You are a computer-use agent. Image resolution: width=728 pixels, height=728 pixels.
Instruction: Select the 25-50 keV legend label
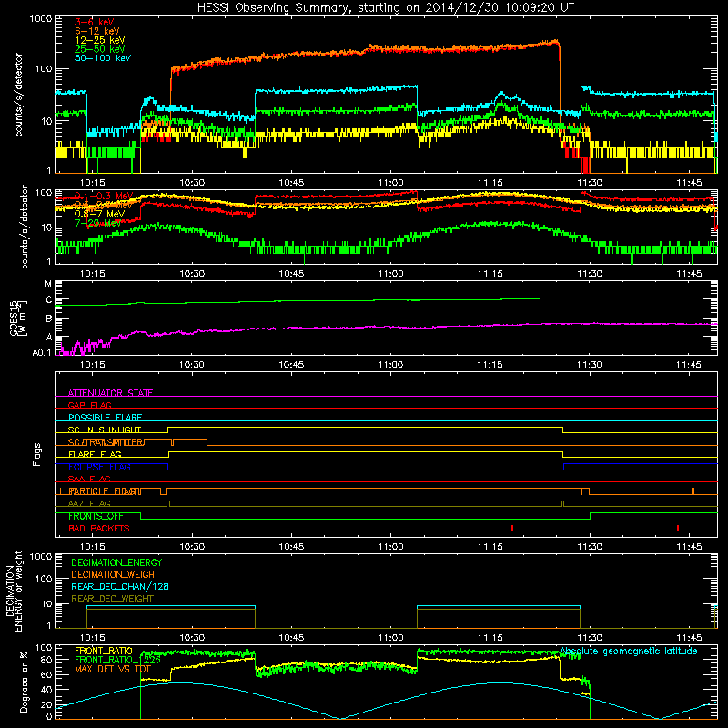[x=100, y=49]
